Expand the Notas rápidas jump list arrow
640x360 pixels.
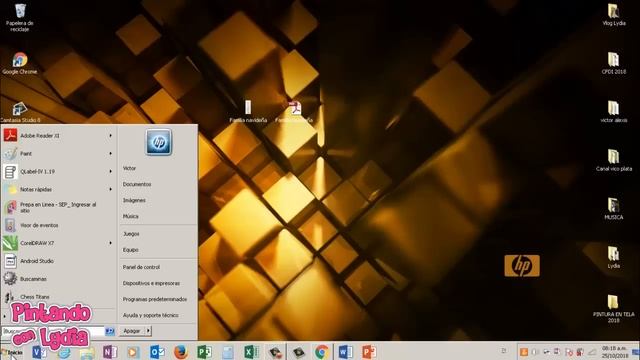[x=111, y=189]
